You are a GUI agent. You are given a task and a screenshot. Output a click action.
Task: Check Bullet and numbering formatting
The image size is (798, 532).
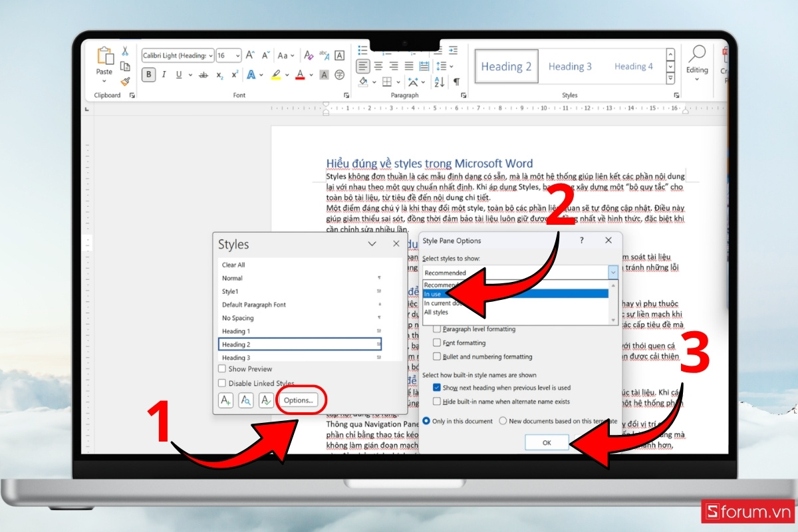tap(437, 357)
